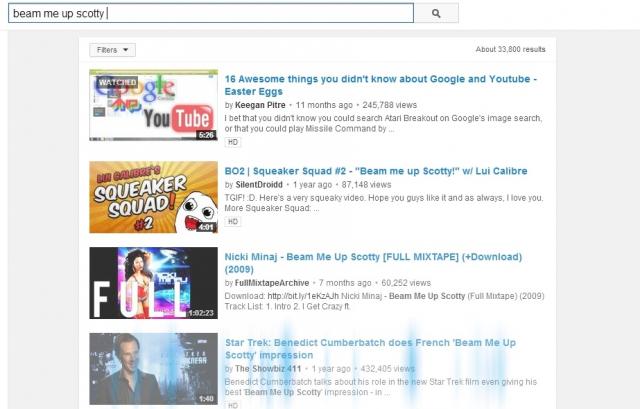Visit FullMixtapeArchive channel
This screenshot has width=640, height=409.
point(279,283)
